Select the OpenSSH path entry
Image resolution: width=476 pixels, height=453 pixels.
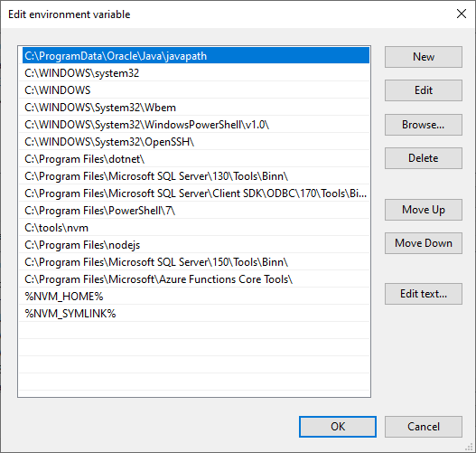click(196, 142)
